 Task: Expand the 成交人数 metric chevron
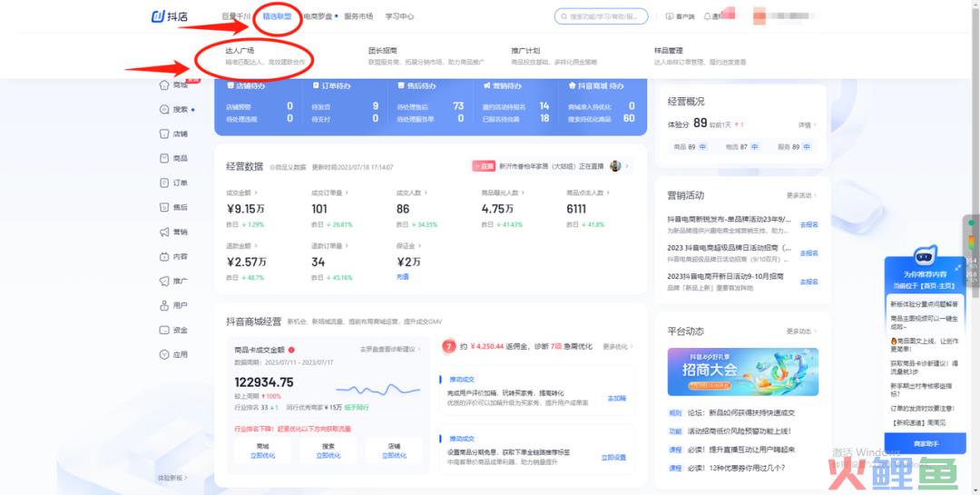(426, 193)
